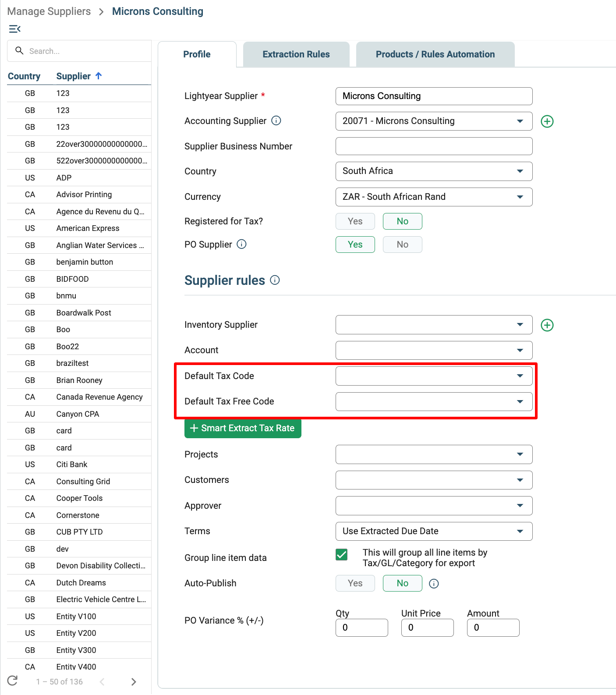This screenshot has width=616, height=695.
Task: Select supplier Canyon CPA
Action: tap(79, 414)
